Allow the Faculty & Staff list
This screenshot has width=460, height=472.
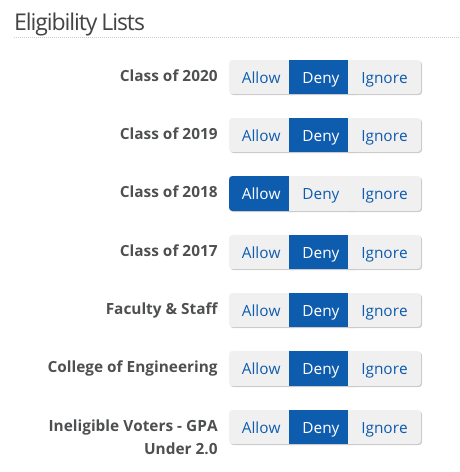259,310
